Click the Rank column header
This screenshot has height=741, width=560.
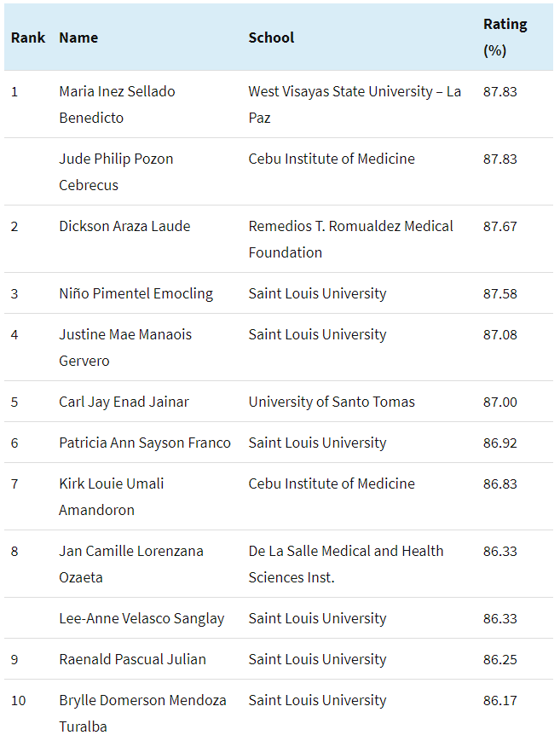(x=28, y=38)
